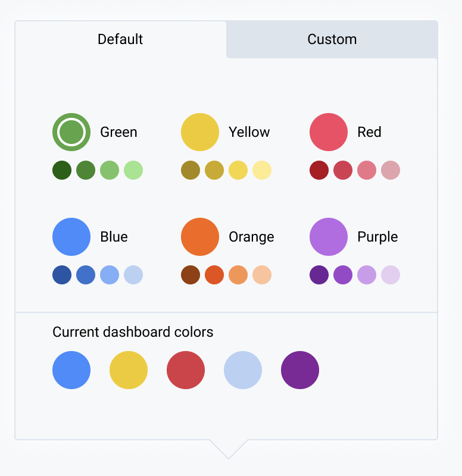Pick the darkest orange shade swatch
The image size is (462, 476).
pos(191,275)
